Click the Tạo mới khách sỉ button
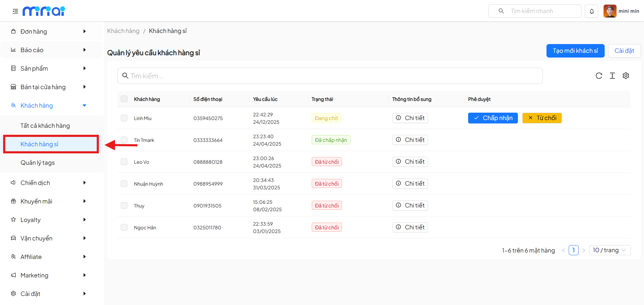The height and width of the screenshot is (305, 644). pyautogui.click(x=575, y=51)
